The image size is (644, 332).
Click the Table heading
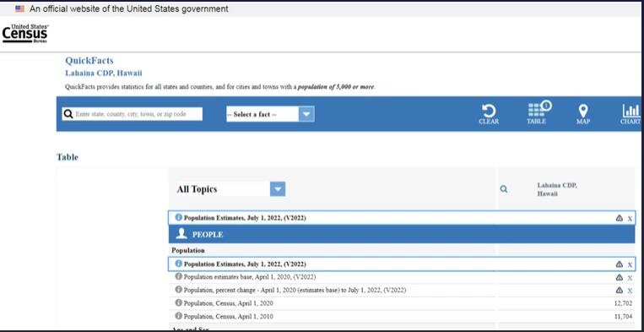click(x=68, y=157)
